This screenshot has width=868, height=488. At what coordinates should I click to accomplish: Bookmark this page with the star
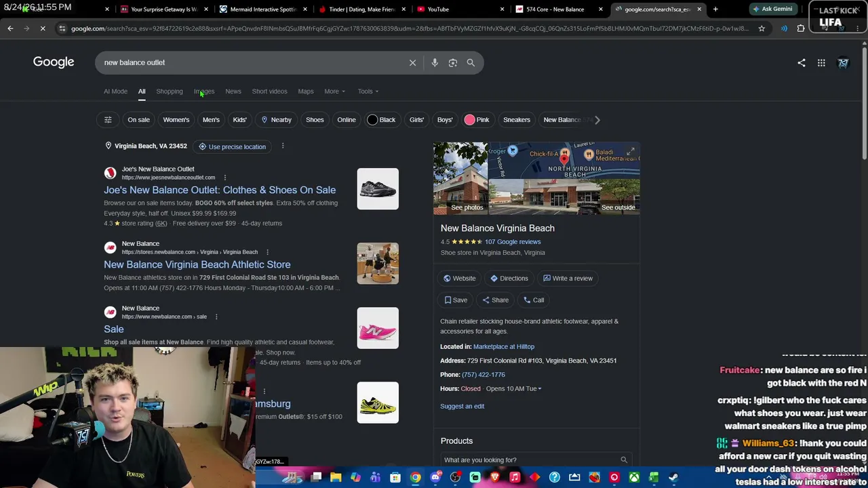[762, 28]
